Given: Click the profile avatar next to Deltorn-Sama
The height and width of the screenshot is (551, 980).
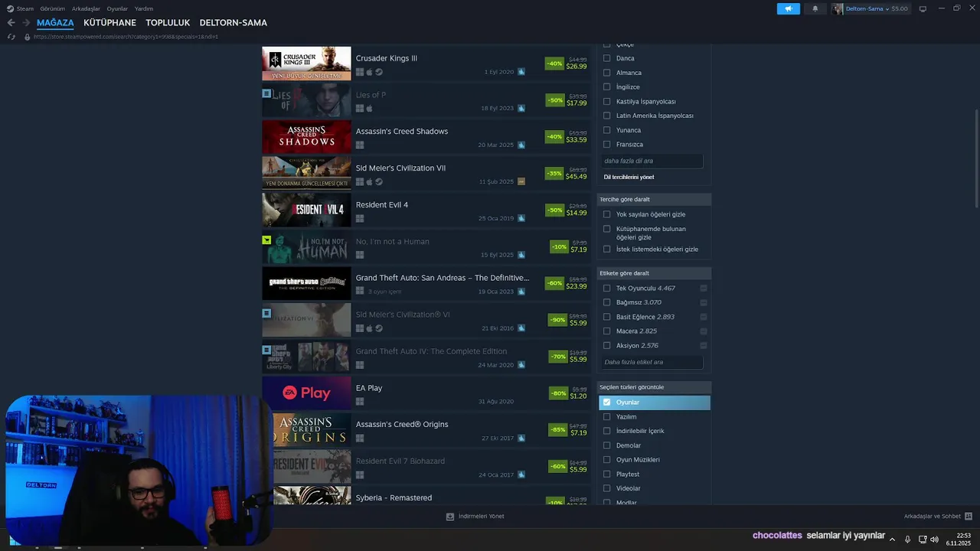Looking at the screenshot, I should coord(838,8).
